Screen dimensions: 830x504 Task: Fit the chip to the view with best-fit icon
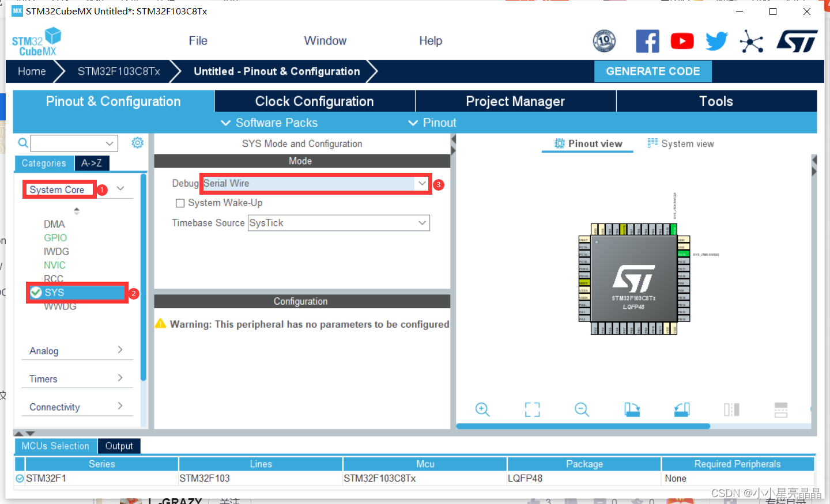click(x=533, y=410)
